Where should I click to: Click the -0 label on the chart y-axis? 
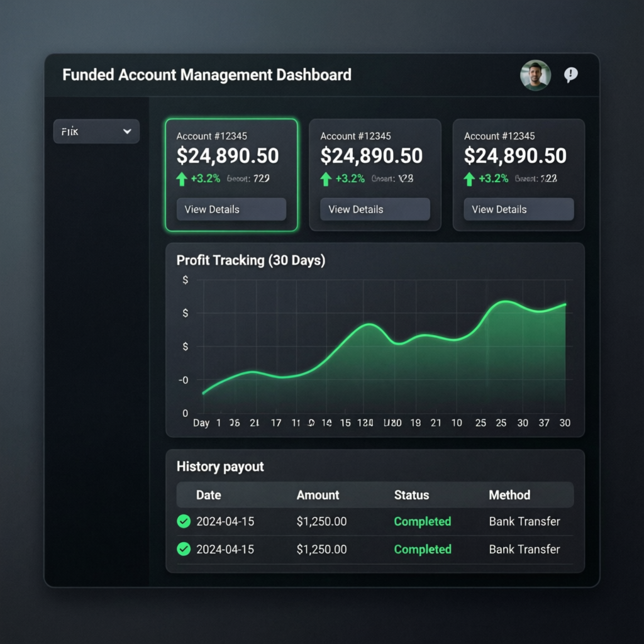(x=183, y=380)
